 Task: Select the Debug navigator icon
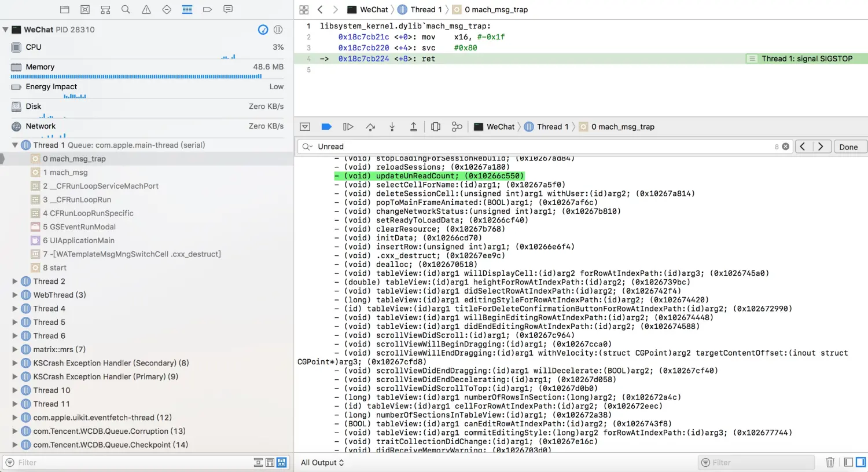coord(187,9)
